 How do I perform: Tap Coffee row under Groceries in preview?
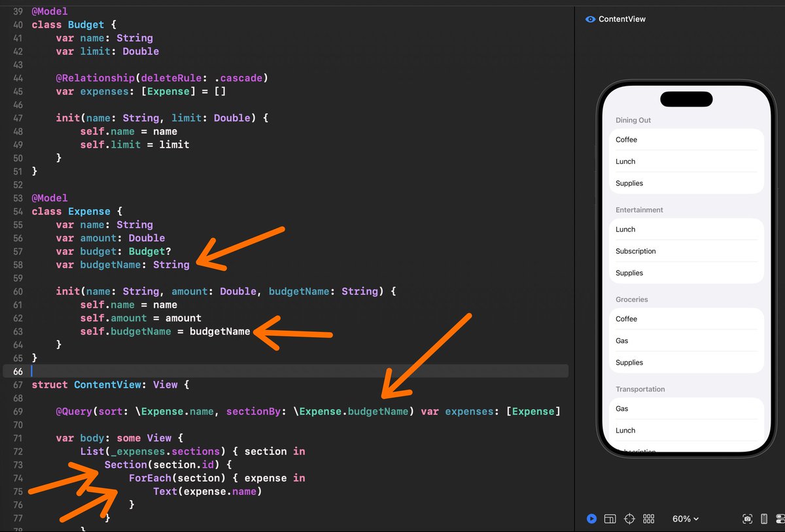coord(686,319)
